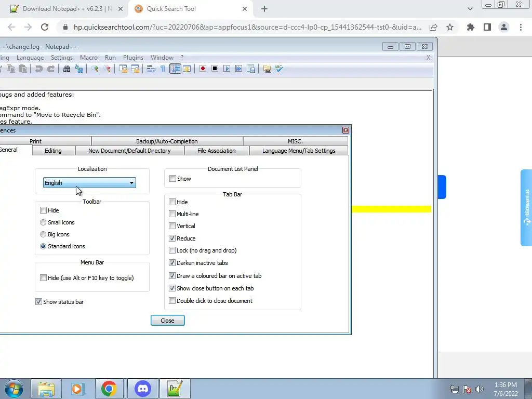Image resolution: width=532 pixels, height=399 pixels.
Task: Open the Backup/Auto-Completion tab
Action: pos(167,141)
